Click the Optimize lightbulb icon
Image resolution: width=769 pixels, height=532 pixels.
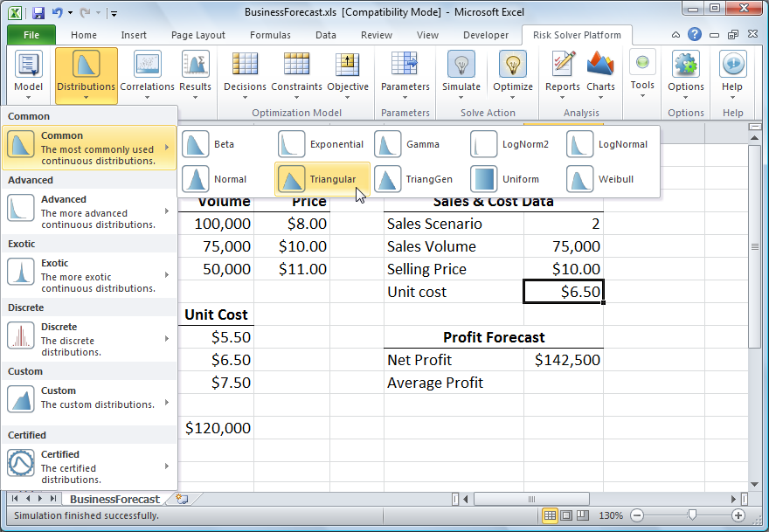pos(513,66)
